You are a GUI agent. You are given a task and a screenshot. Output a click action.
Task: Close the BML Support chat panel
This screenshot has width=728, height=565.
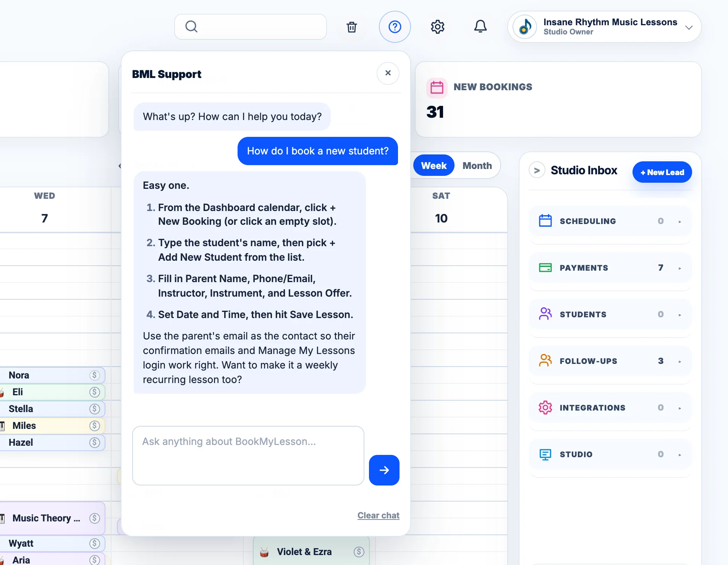pyautogui.click(x=388, y=73)
